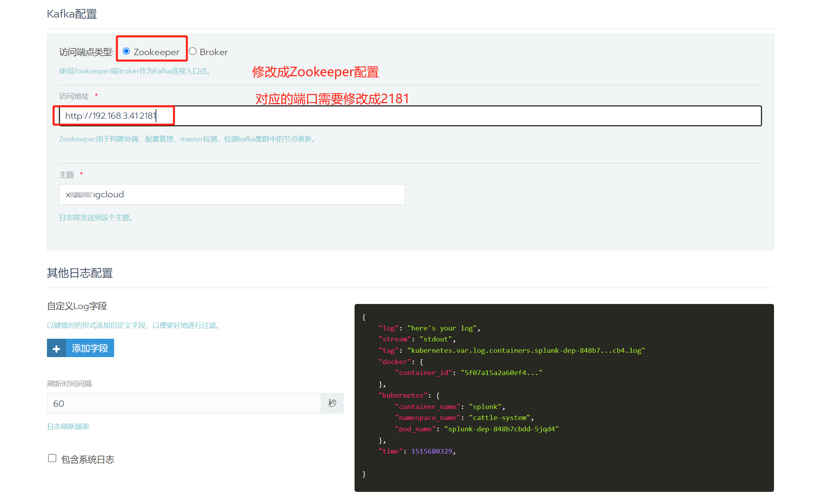
Task: Enable the 包含系统日志 checkbox
Action: tap(52, 458)
